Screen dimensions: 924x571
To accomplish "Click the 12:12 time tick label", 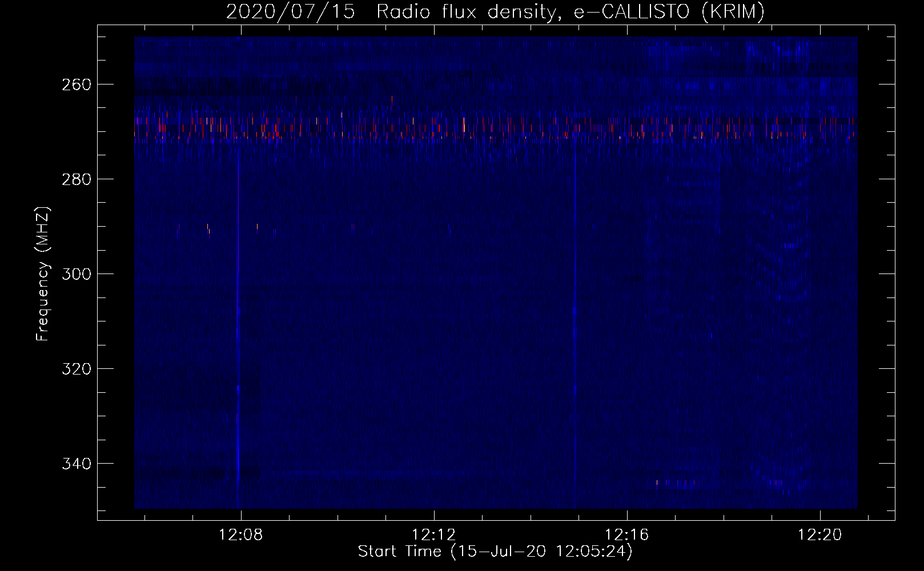I will click(x=434, y=535).
